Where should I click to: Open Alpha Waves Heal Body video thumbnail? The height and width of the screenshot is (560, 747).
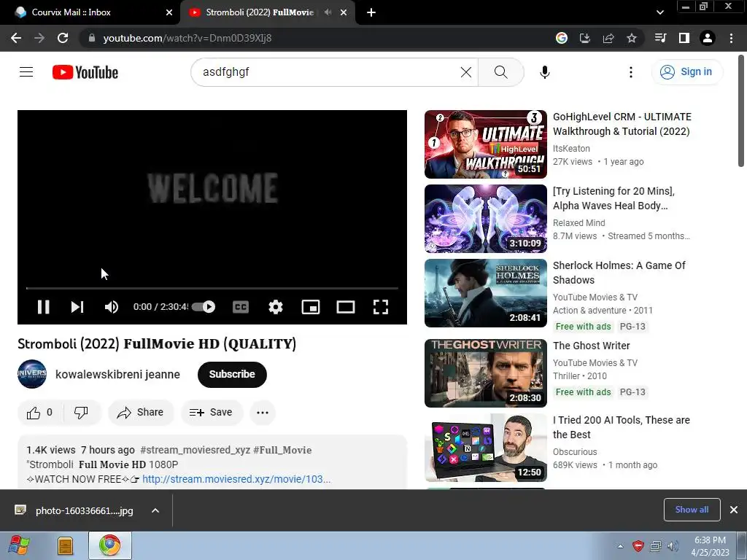click(x=485, y=219)
